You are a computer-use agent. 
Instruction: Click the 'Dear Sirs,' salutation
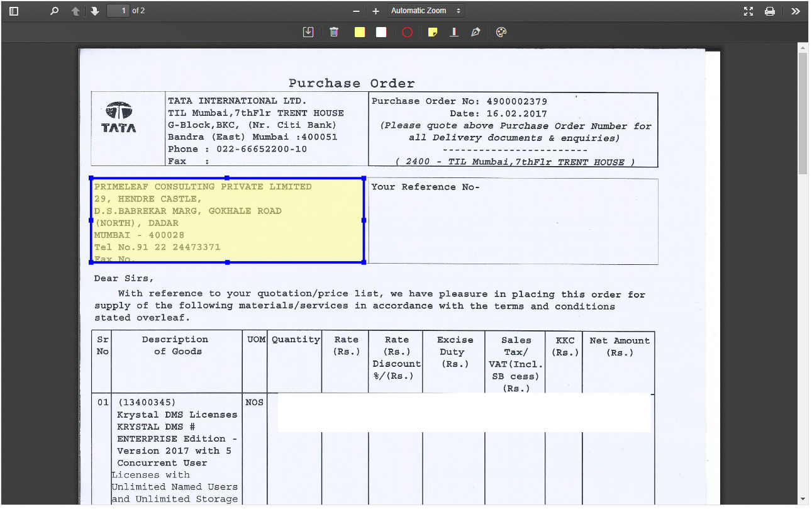(123, 278)
